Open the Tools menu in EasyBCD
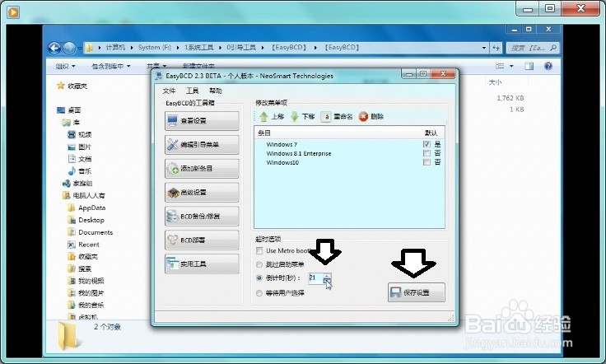Viewport: 606px width, 364px height. click(192, 91)
